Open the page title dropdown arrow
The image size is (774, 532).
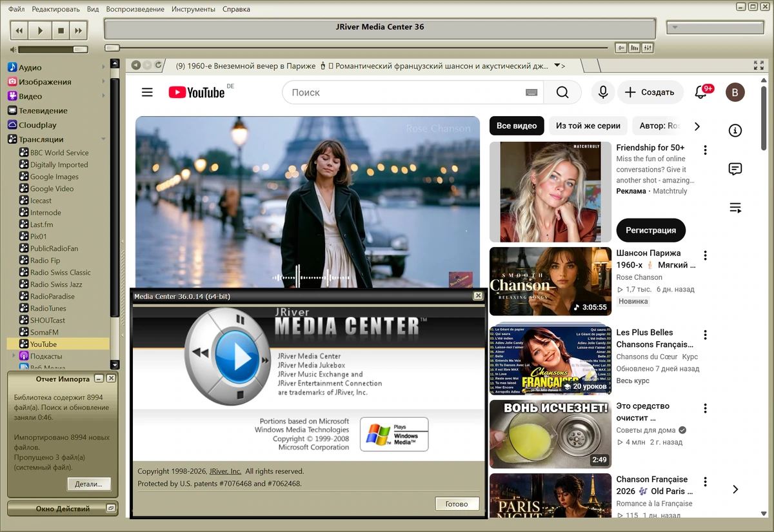point(559,66)
